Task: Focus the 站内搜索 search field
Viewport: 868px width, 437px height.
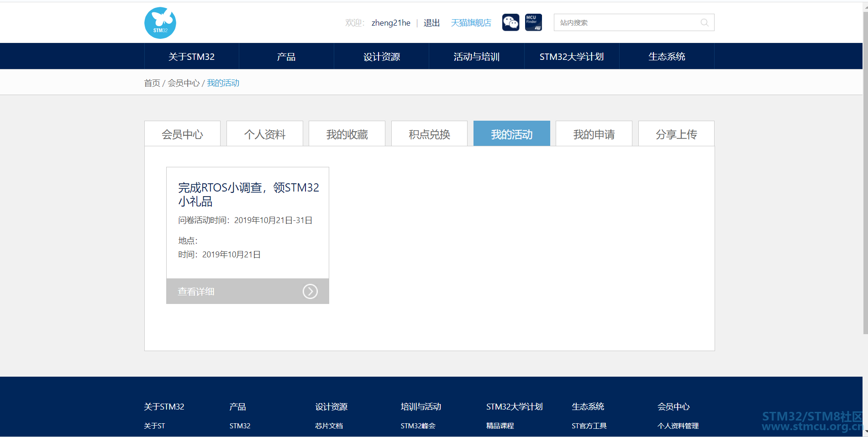Action: pos(634,22)
